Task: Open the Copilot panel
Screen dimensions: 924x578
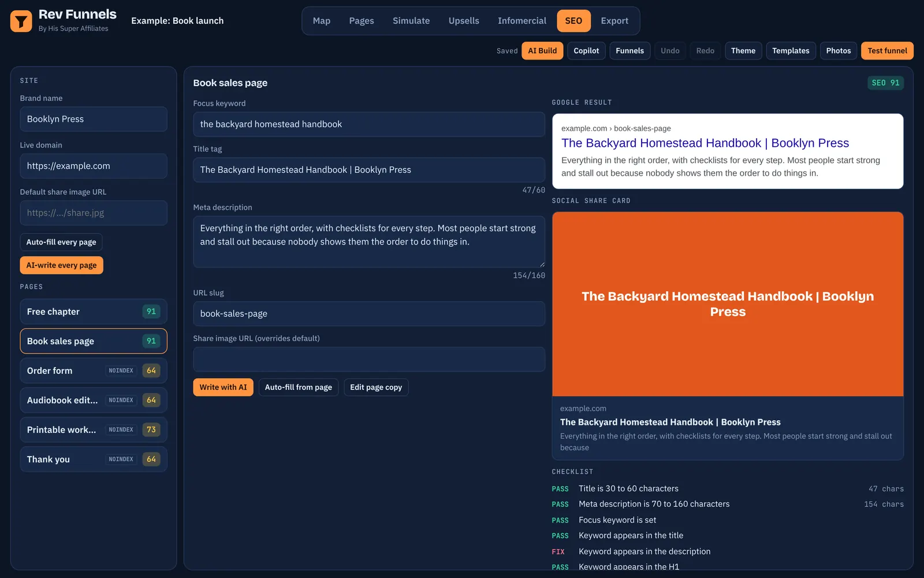Action: click(586, 51)
